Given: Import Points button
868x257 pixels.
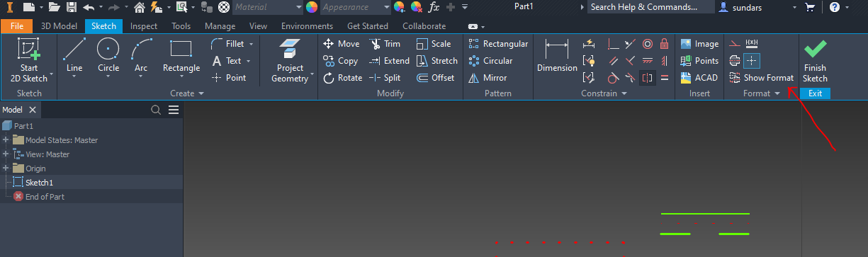Looking at the screenshot, I should click(699, 61).
